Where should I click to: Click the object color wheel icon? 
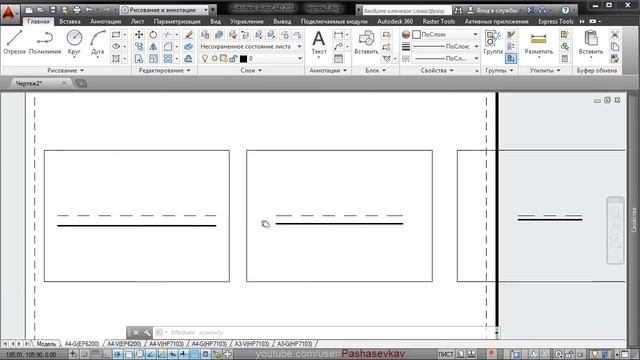tap(406, 35)
